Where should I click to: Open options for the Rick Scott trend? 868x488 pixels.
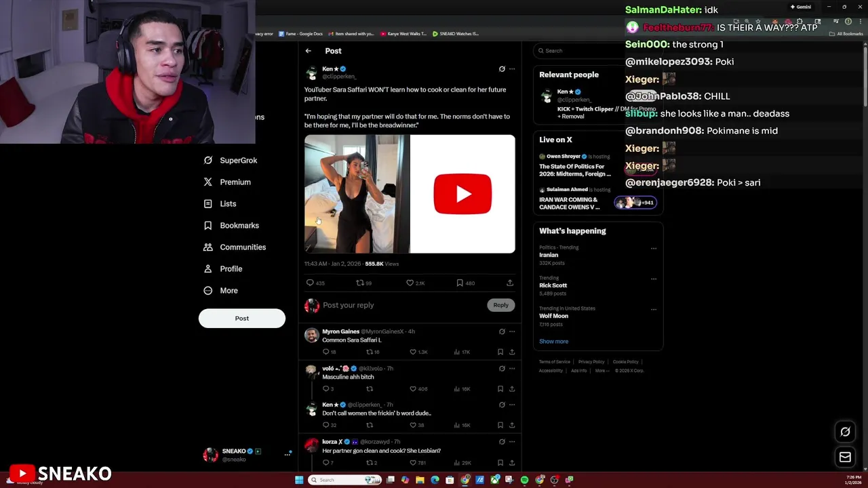(x=654, y=279)
